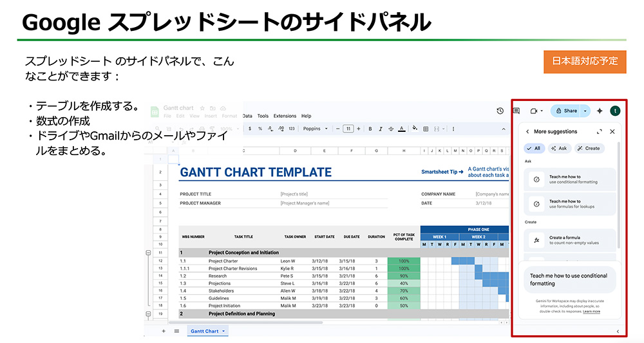The width and height of the screenshot is (644, 343).
Task: Click row header 12
Action: (160, 261)
